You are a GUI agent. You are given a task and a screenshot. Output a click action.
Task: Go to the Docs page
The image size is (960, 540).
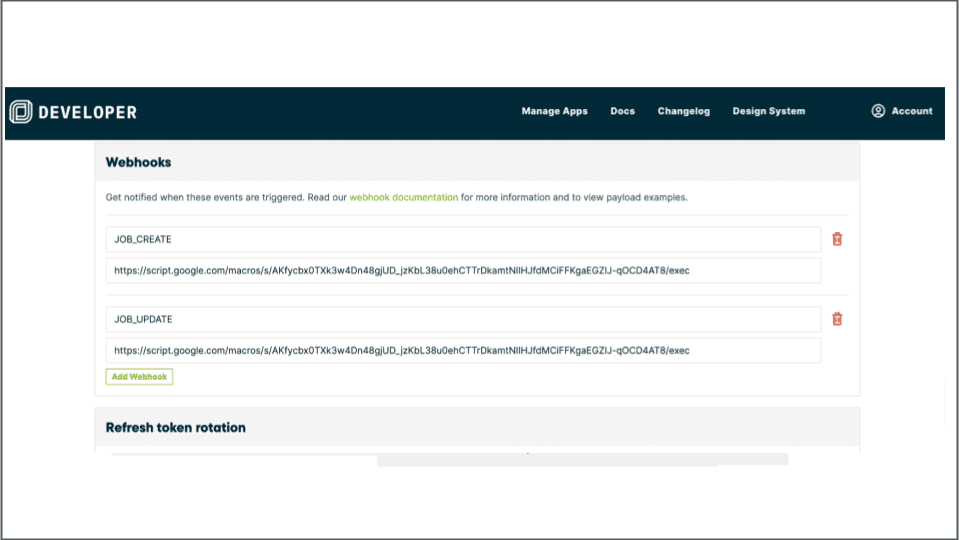tap(622, 111)
